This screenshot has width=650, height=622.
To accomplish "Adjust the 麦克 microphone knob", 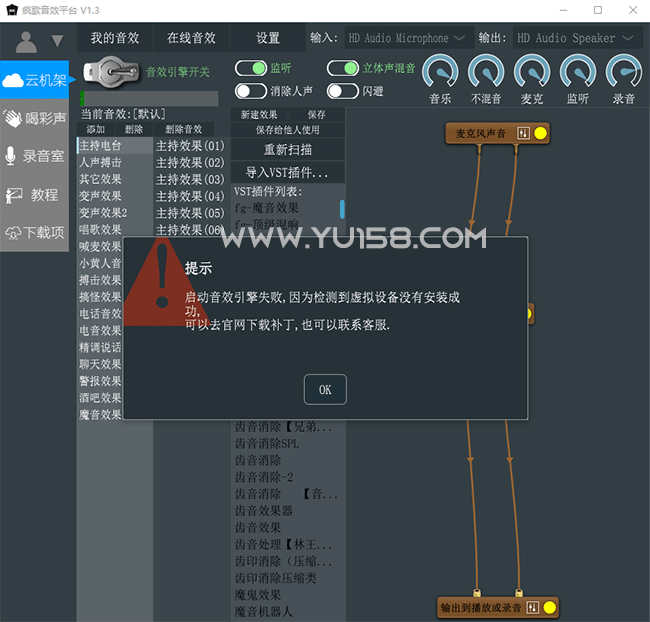I will (532, 72).
